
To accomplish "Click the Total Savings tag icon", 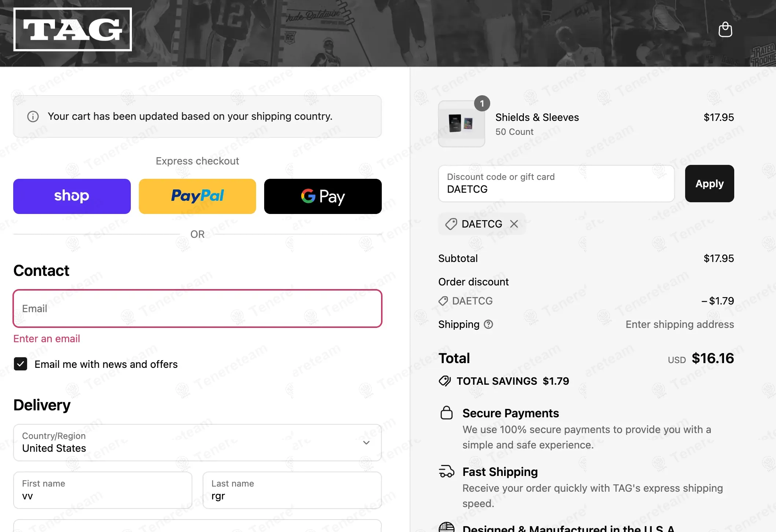I will point(445,381).
